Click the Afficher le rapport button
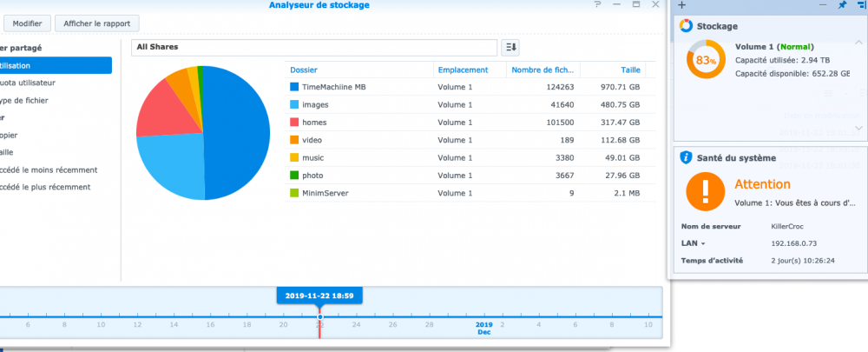This screenshot has width=868, height=352. [x=96, y=23]
